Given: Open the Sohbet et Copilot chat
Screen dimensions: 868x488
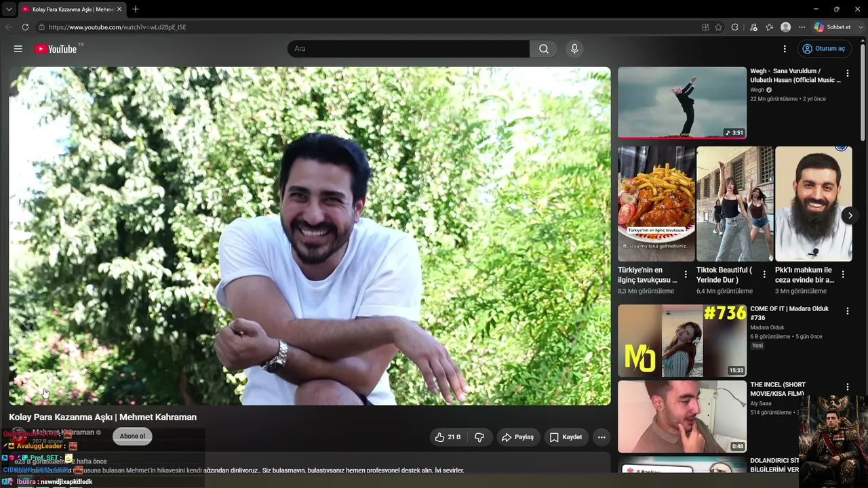Looking at the screenshot, I should [832, 27].
